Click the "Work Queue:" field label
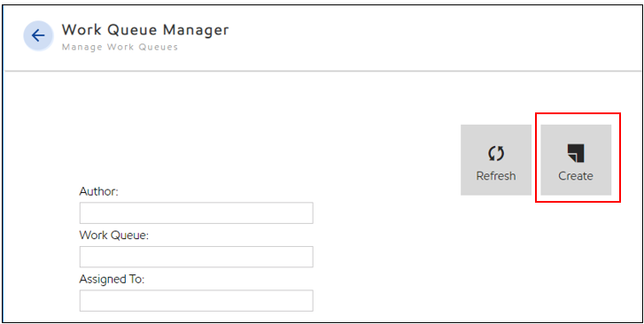The image size is (644, 324). [x=113, y=235]
